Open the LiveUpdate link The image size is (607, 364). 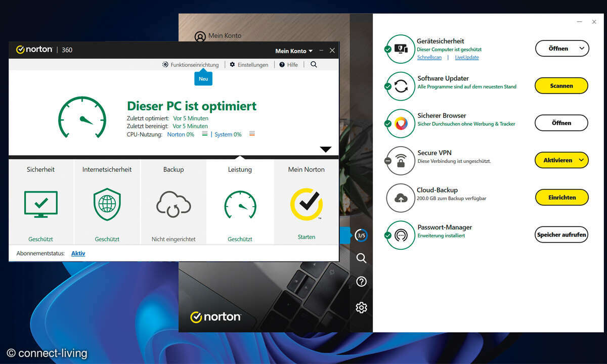tap(467, 58)
